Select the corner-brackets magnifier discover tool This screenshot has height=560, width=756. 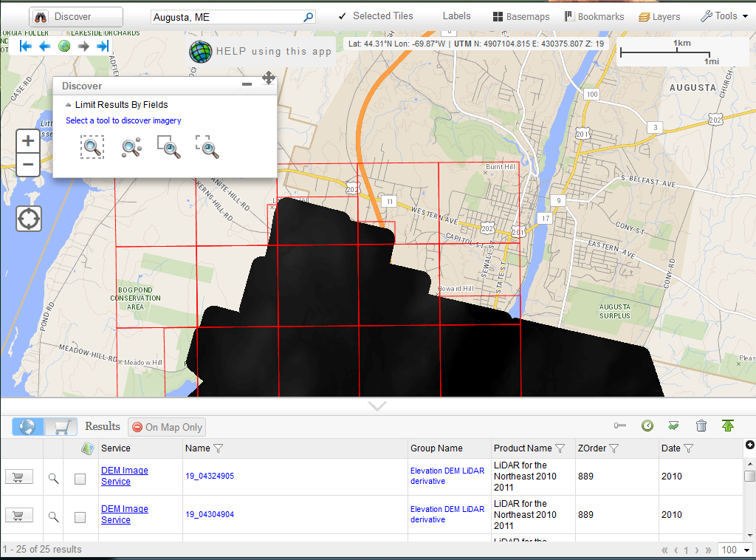coord(207,147)
